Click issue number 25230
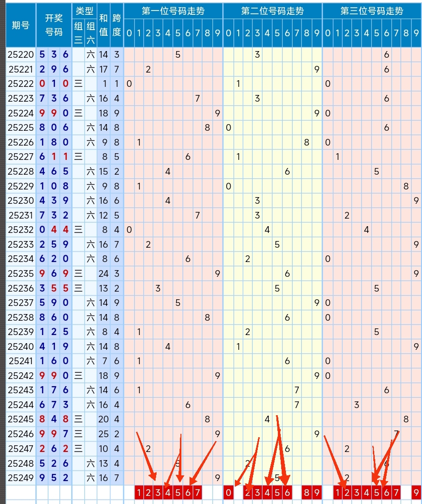This screenshot has height=504, width=422. [x=21, y=200]
